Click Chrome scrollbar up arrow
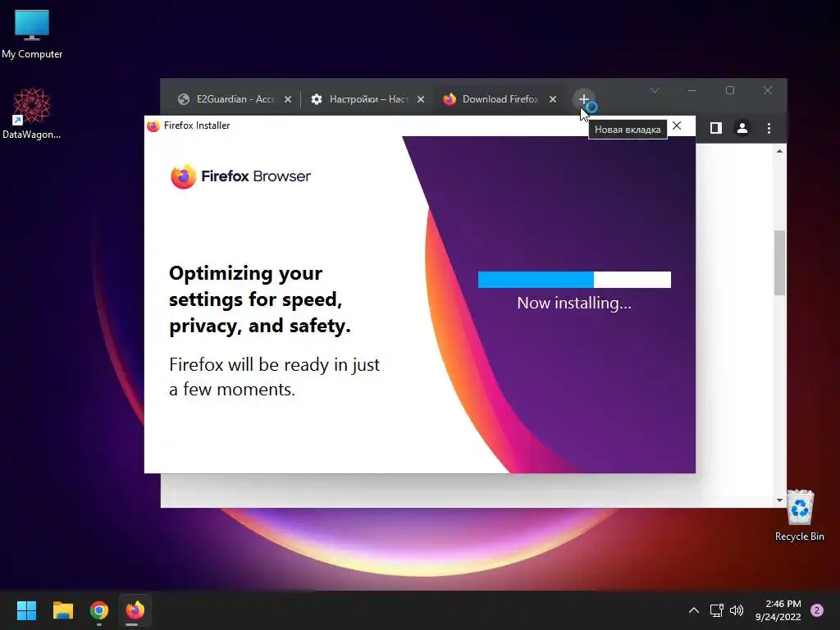The image size is (840, 630). [x=779, y=152]
